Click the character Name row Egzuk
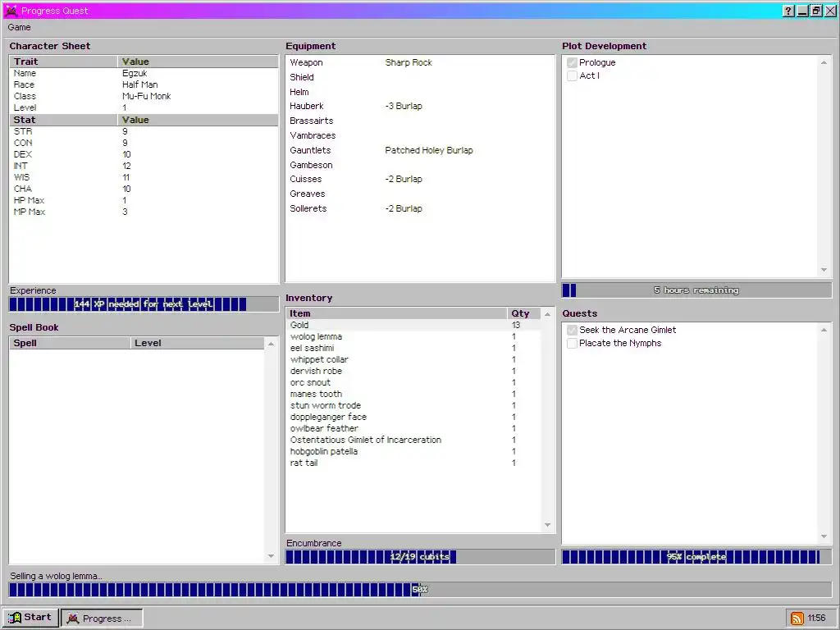840x630 pixels. (144, 73)
